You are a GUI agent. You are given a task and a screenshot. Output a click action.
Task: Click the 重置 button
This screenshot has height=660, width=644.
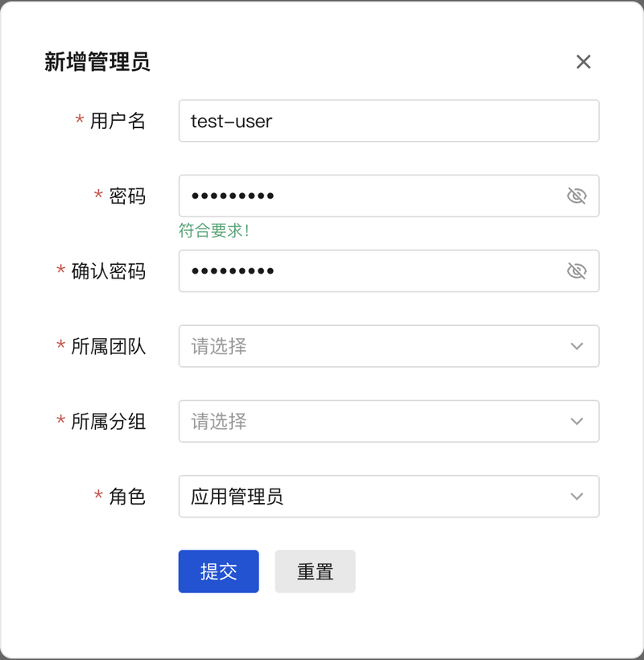315,571
